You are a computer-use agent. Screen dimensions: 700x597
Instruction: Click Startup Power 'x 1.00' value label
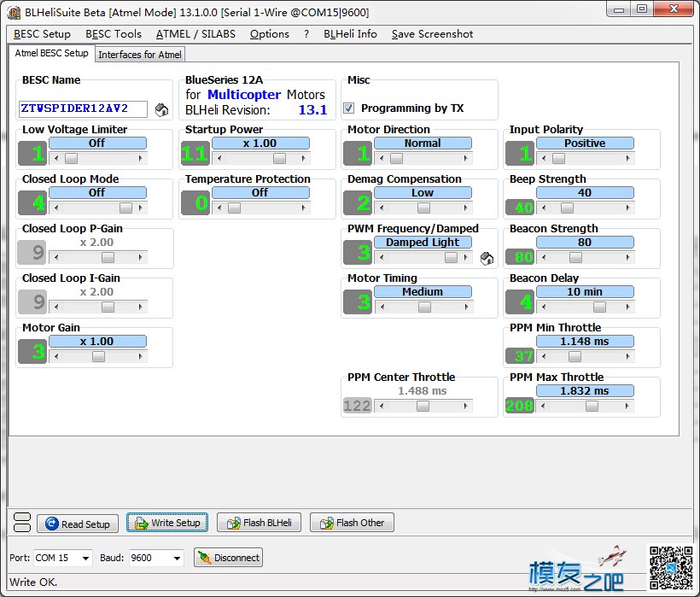coord(260,143)
